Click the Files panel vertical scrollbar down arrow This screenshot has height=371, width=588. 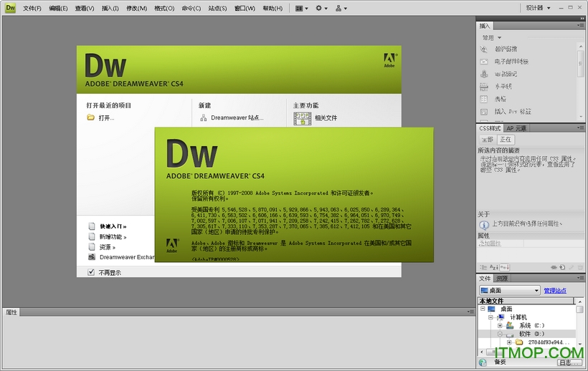580,344
